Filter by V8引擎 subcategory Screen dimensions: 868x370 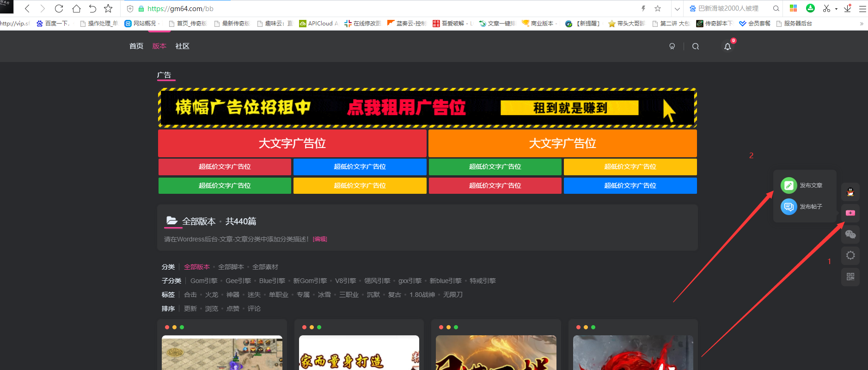pos(346,281)
